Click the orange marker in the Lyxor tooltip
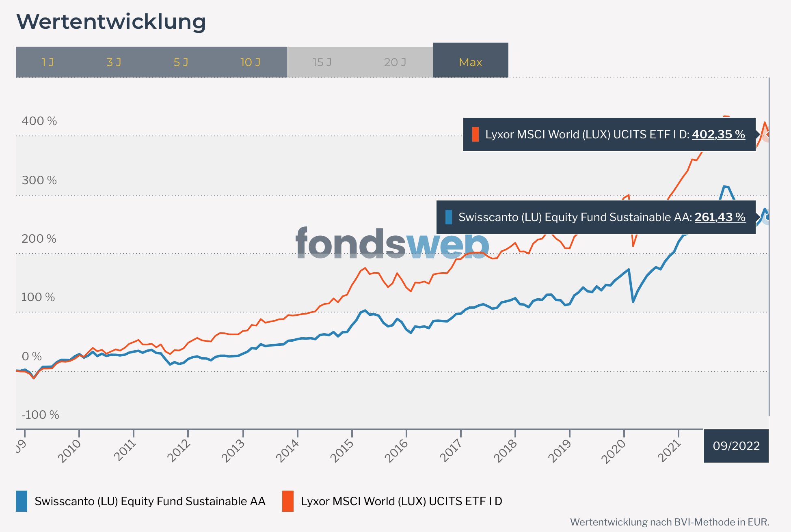 (x=475, y=134)
